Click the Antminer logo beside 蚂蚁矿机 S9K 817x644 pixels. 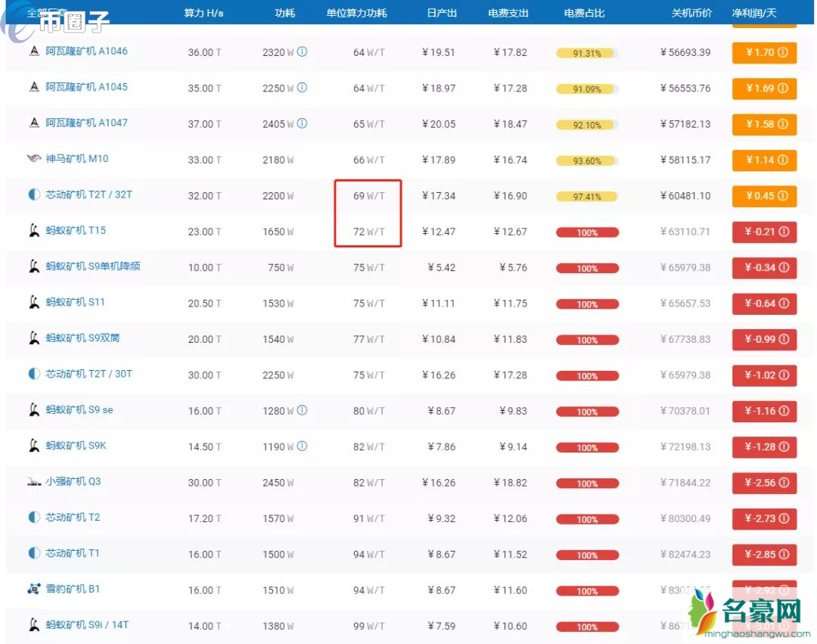tap(34, 446)
